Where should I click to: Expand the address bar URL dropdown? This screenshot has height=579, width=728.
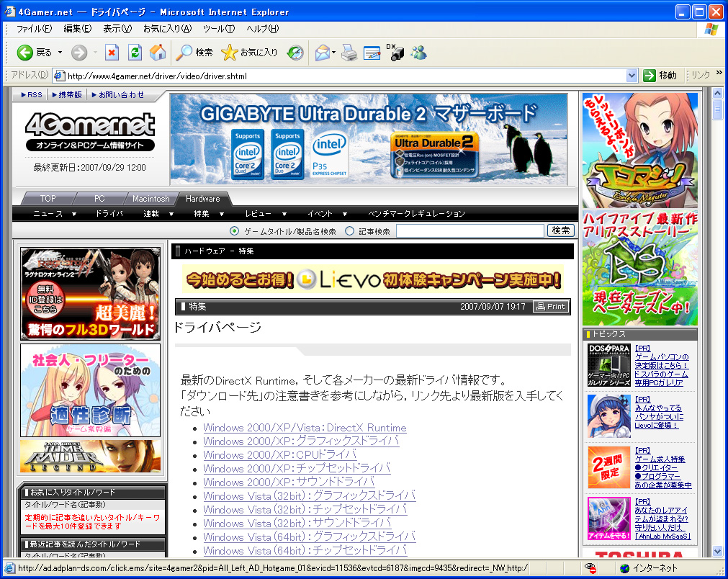tap(632, 75)
